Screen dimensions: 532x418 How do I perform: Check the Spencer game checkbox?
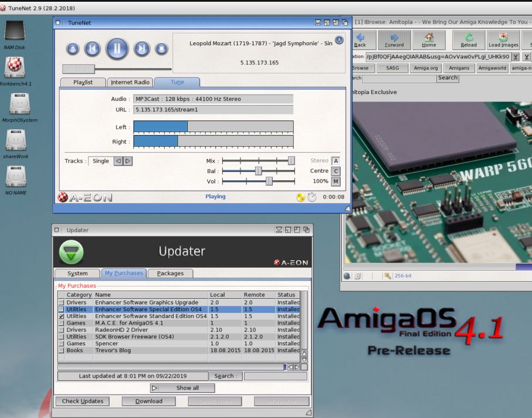61,343
